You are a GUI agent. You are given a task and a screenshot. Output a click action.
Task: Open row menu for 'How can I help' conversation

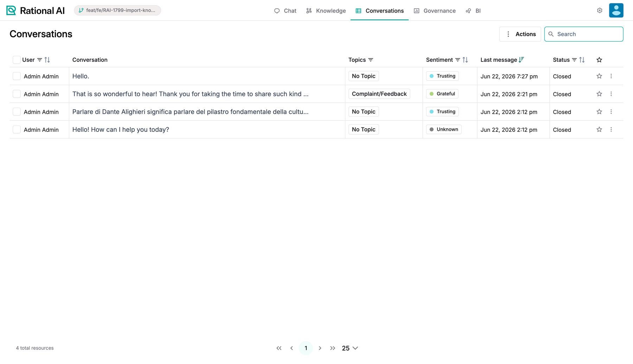611,129
